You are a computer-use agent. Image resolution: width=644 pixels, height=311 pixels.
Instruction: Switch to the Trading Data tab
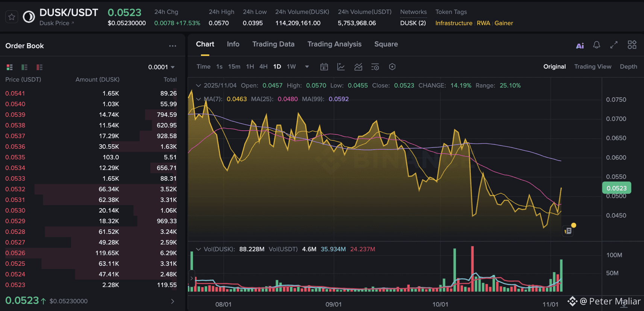[x=273, y=44]
